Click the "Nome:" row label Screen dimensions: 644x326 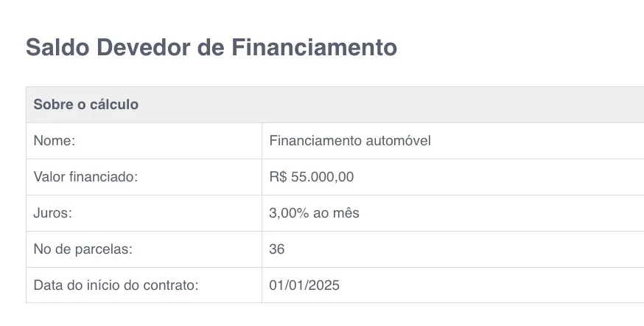[x=55, y=141]
